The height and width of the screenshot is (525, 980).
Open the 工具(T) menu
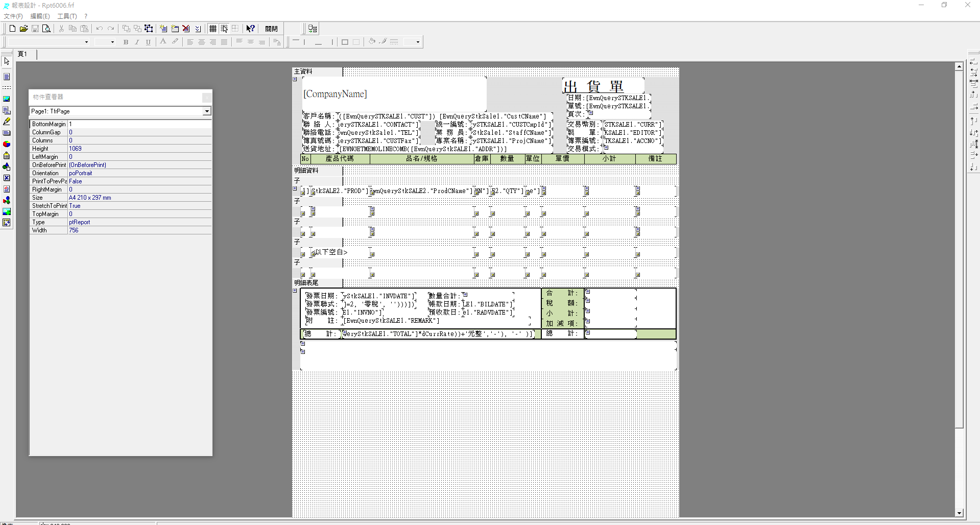[67, 16]
